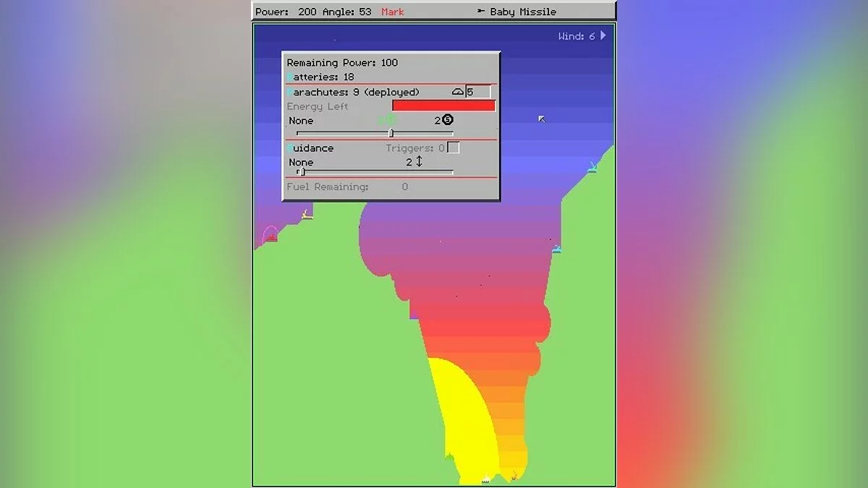The height and width of the screenshot is (488, 868).
Task: Click the parachute threshold input field
Action: (x=478, y=92)
